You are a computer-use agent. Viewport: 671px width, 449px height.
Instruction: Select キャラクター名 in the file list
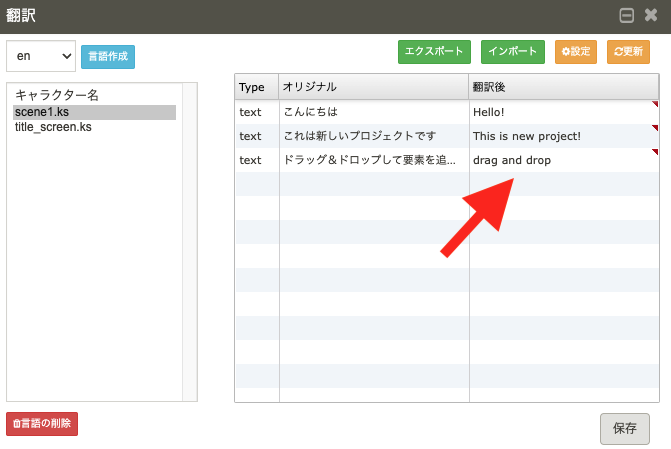pyautogui.click(x=57, y=96)
